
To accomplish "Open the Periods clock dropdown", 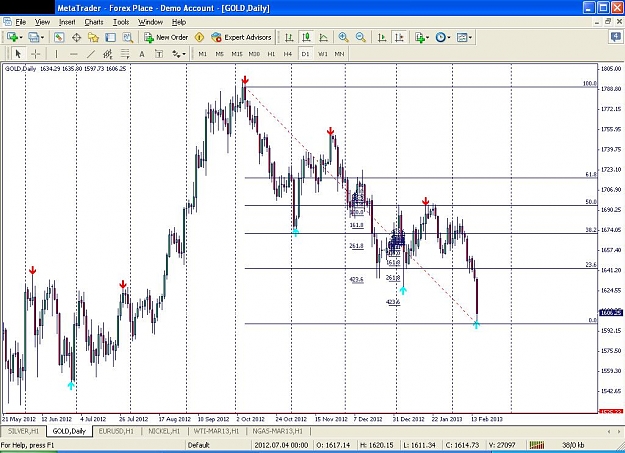I will 443,37.
